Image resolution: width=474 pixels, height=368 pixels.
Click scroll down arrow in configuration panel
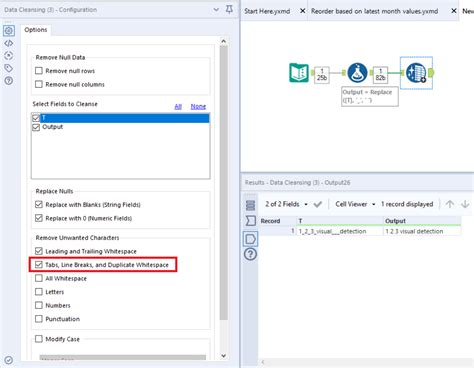coord(224,356)
